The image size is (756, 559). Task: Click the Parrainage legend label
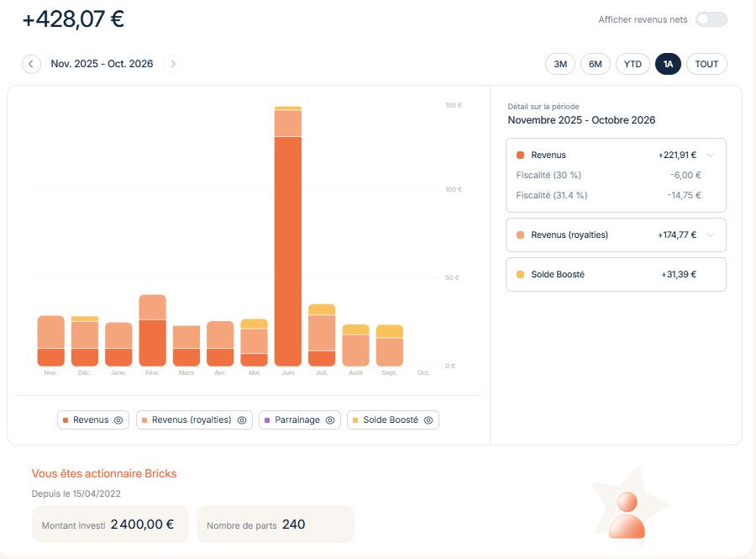click(x=297, y=420)
